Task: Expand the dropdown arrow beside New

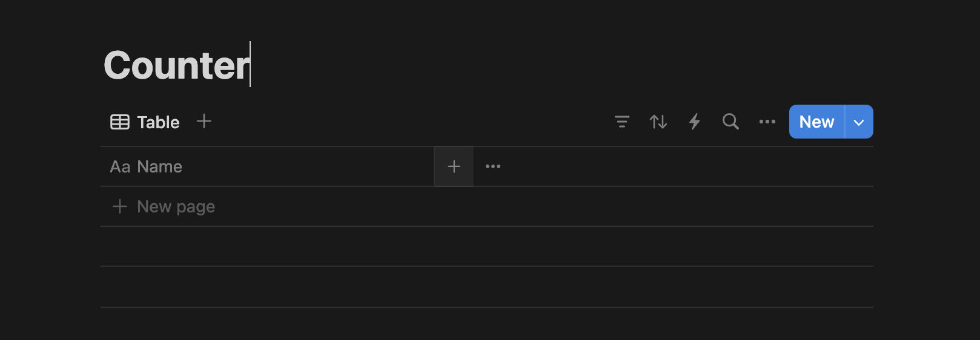Action: point(859,122)
